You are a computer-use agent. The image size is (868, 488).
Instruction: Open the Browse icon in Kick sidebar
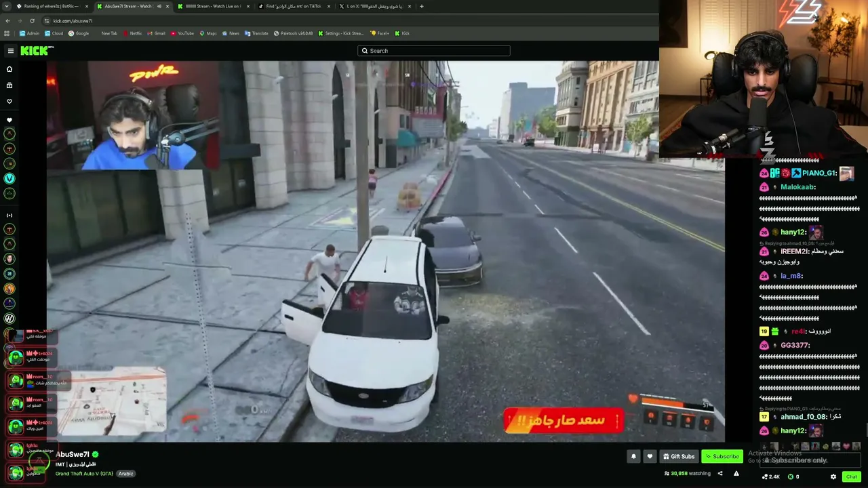click(x=9, y=85)
